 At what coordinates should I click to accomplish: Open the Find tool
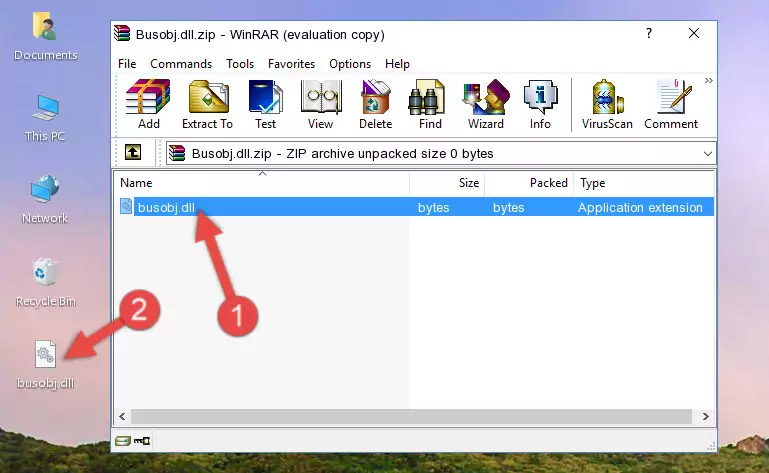click(430, 104)
